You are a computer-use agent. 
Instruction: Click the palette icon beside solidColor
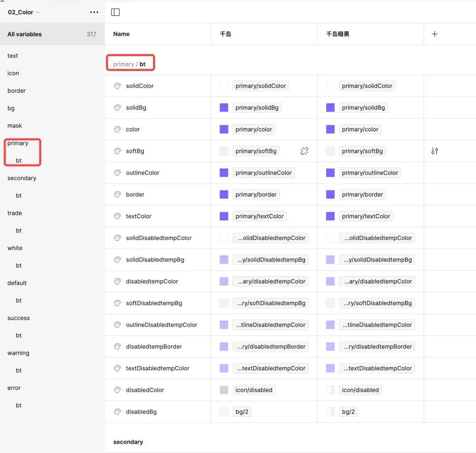[118, 86]
